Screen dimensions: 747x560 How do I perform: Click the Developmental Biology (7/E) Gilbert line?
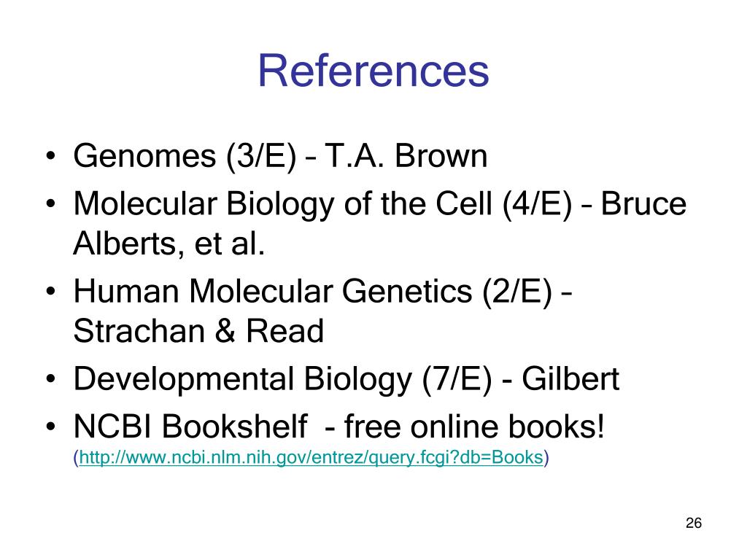[x=346, y=379]
